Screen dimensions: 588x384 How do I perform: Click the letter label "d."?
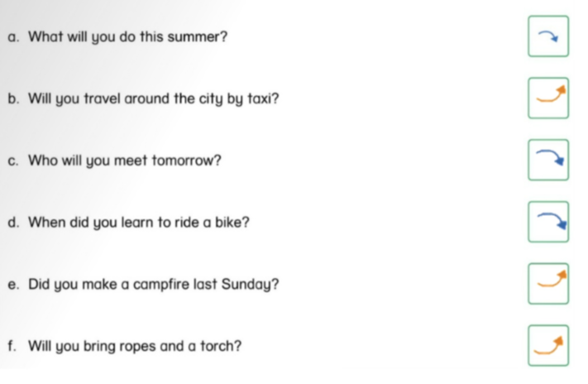(13, 223)
